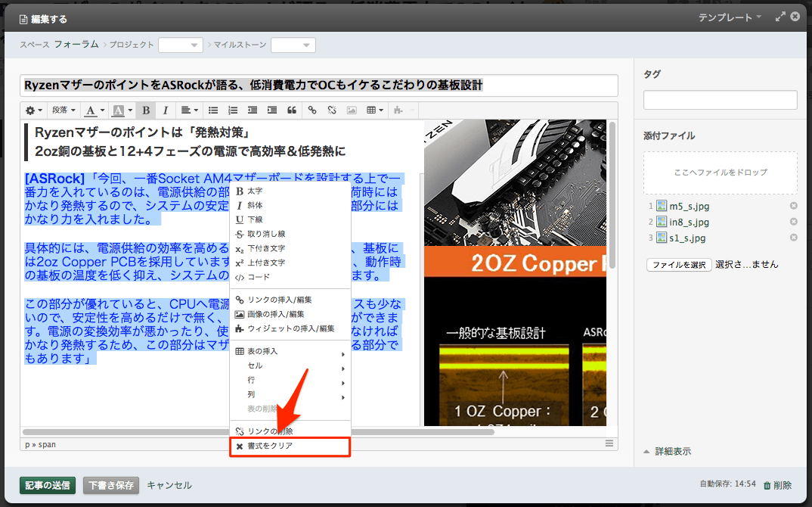812x507 pixels.
Task: Insert a link using the chain icon
Action: point(311,110)
